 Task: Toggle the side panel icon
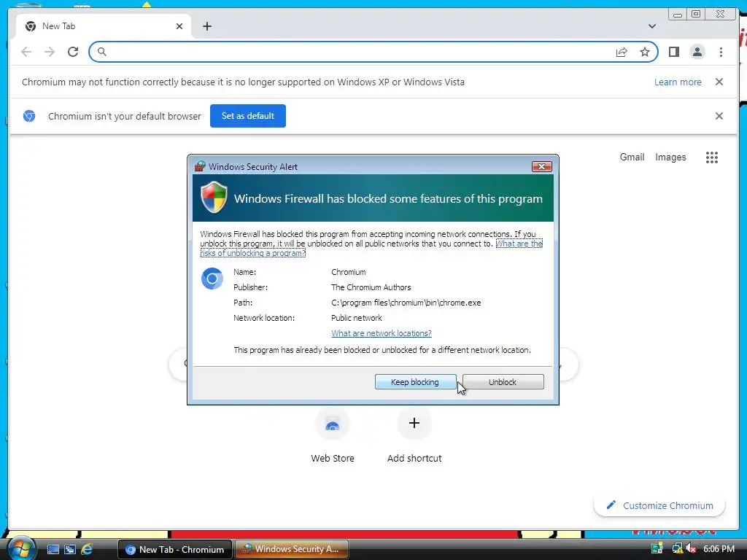(x=673, y=52)
